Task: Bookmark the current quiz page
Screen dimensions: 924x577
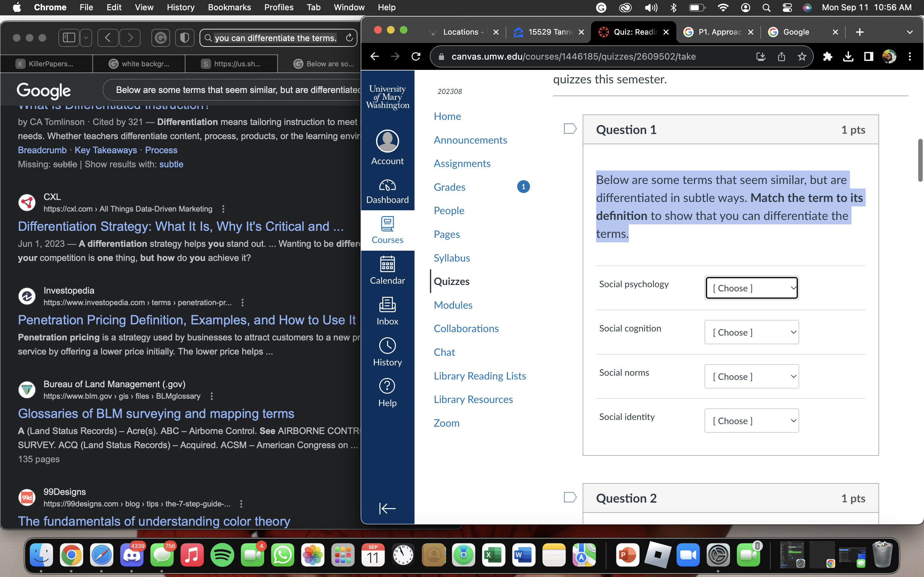Action: 801,56
